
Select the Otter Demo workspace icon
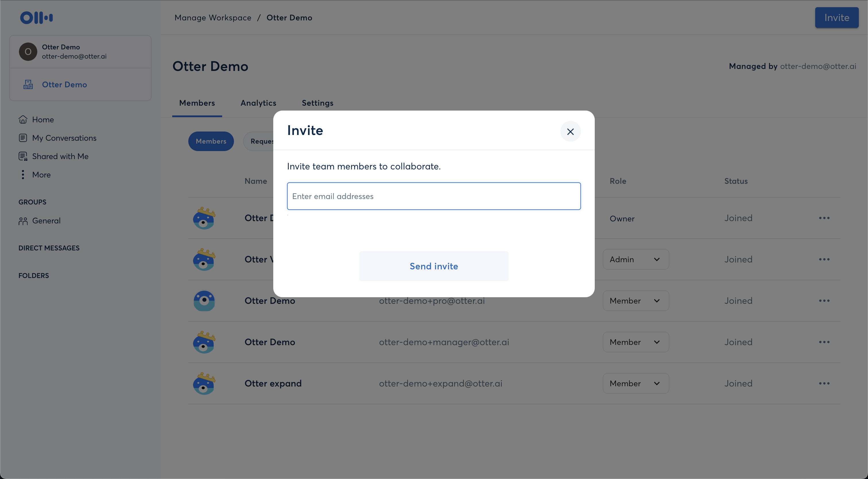tap(28, 85)
